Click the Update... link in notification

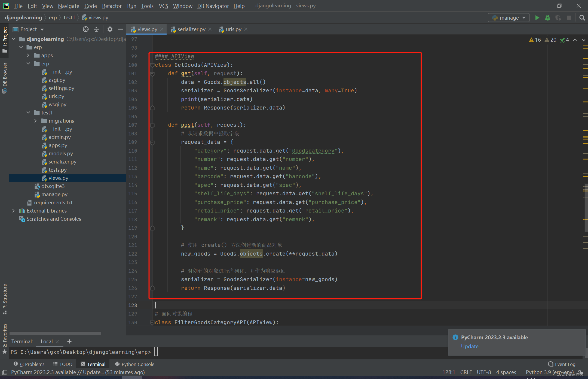pos(471,346)
